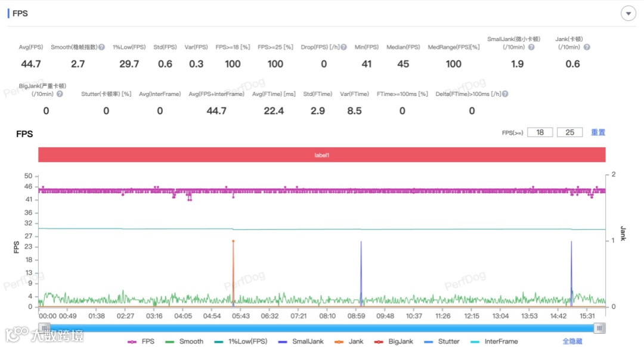Open help icon next to Drop(FPS) [/h]

click(x=344, y=47)
